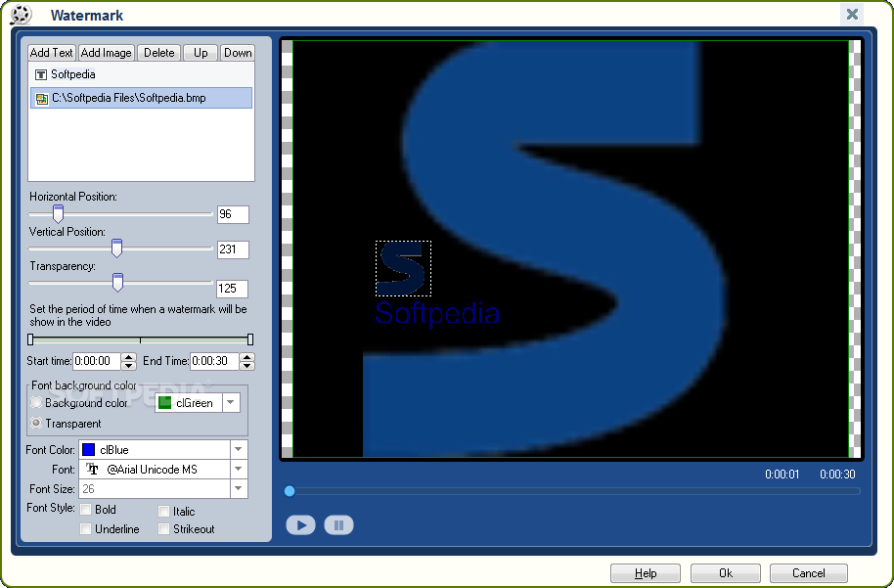Click the Transparency slider handle
This screenshot has width=894, height=588.
pyautogui.click(x=117, y=282)
